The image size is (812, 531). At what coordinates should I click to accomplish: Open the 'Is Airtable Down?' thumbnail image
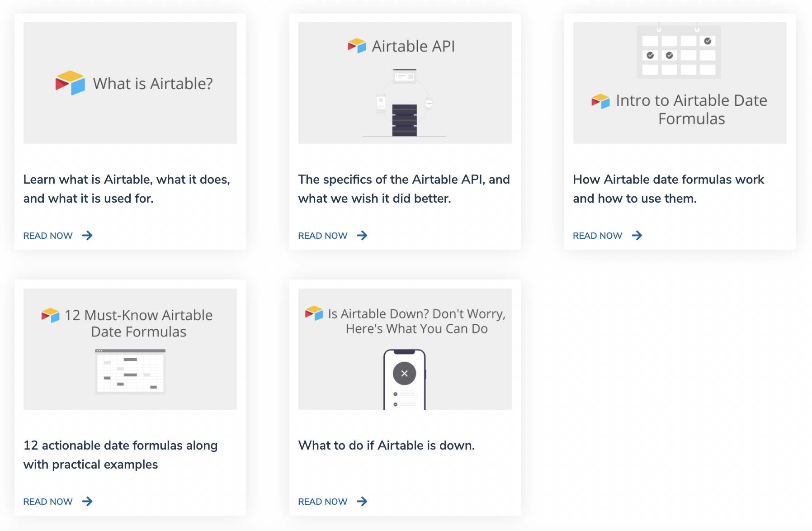coord(405,349)
